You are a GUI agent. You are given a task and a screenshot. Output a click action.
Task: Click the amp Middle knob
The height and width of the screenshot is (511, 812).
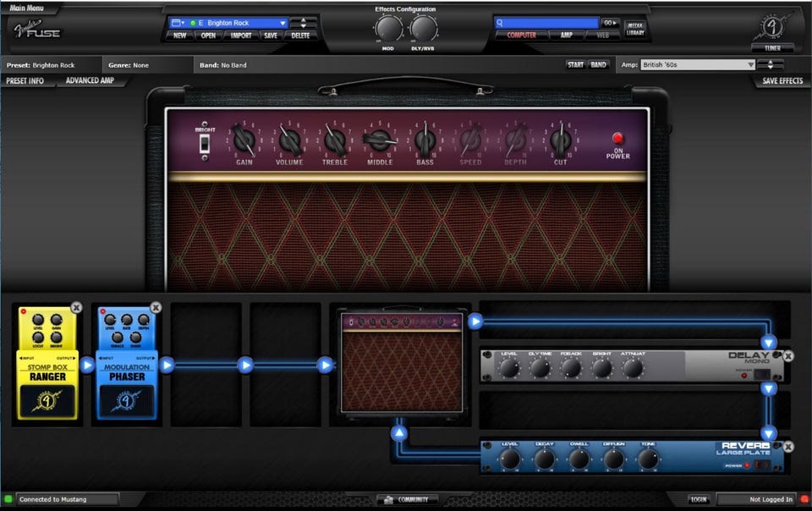380,140
